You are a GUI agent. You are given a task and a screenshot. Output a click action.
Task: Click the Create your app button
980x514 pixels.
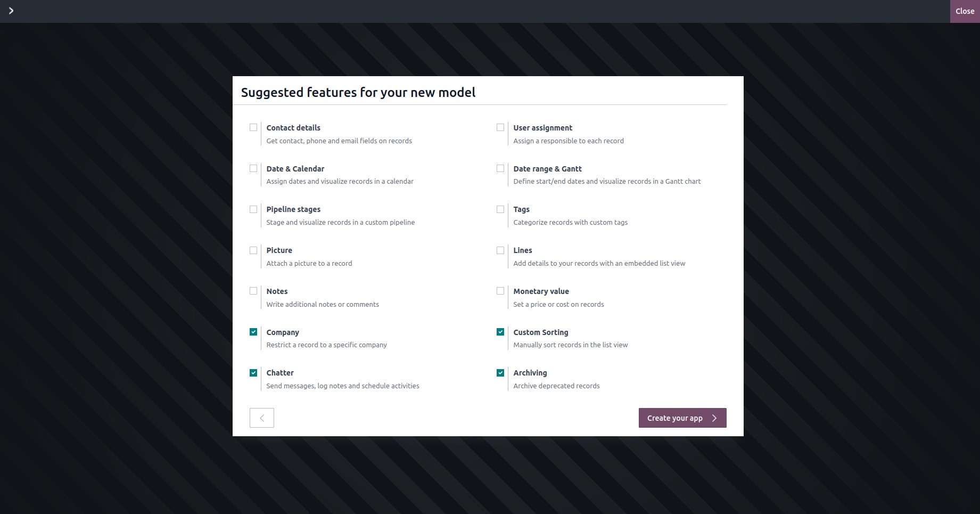pos(682,418)
